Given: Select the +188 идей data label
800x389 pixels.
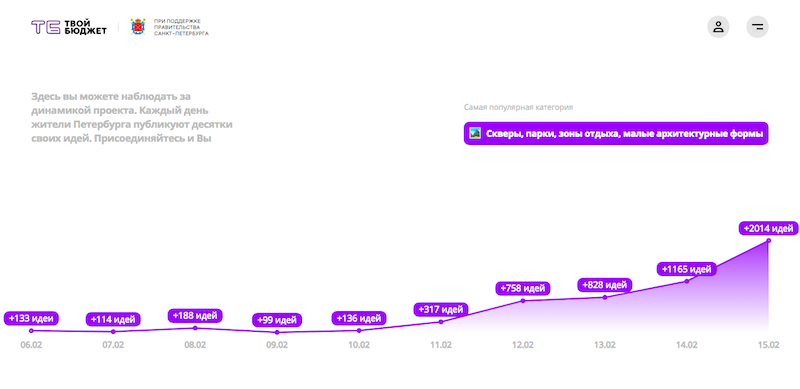Looking at the screenshot, I should click(x=195, y=316).
